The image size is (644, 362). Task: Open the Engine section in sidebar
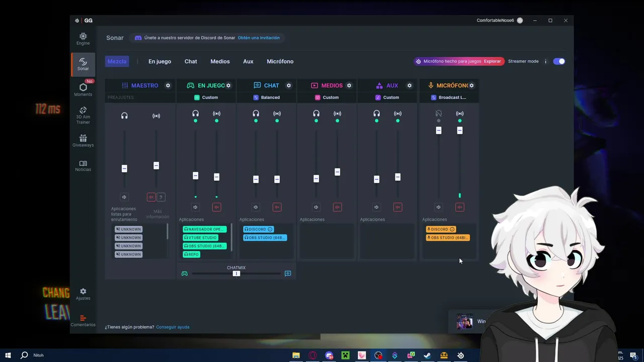click(83, 39)
